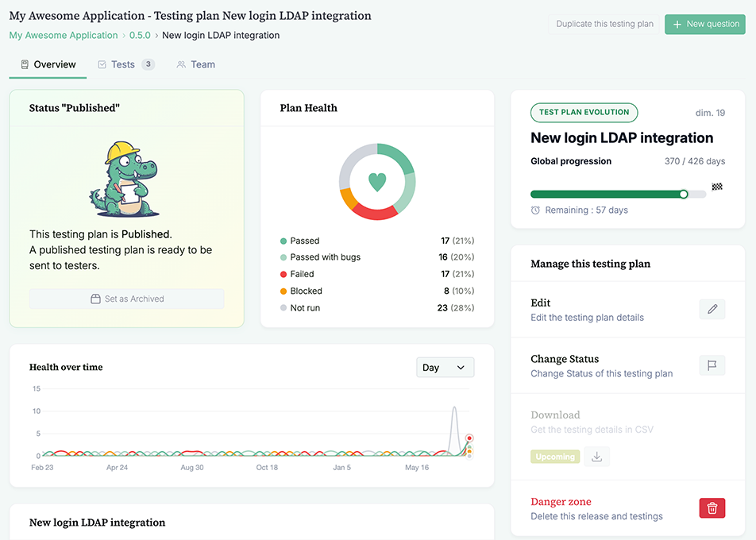Click the Overview tab book icon
This screenshot has width=756, height=540.
tap(25, 64)
